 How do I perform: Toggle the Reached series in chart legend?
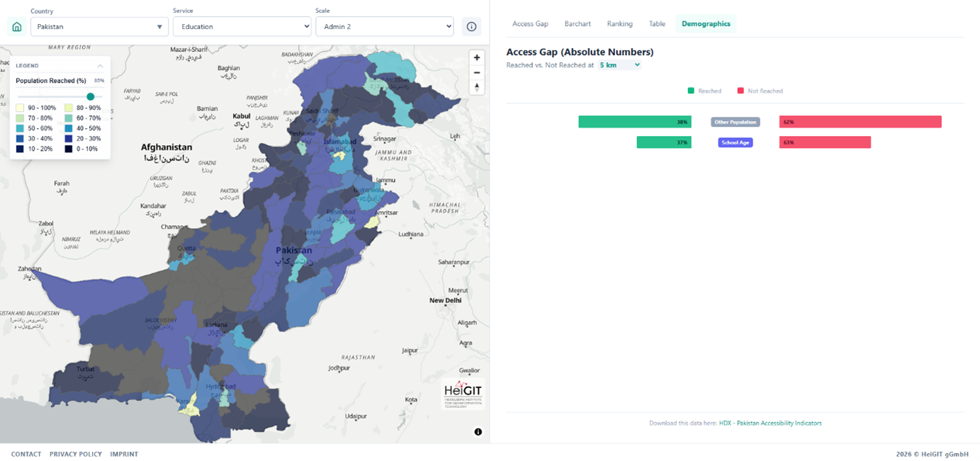click(x=704, y=91)
